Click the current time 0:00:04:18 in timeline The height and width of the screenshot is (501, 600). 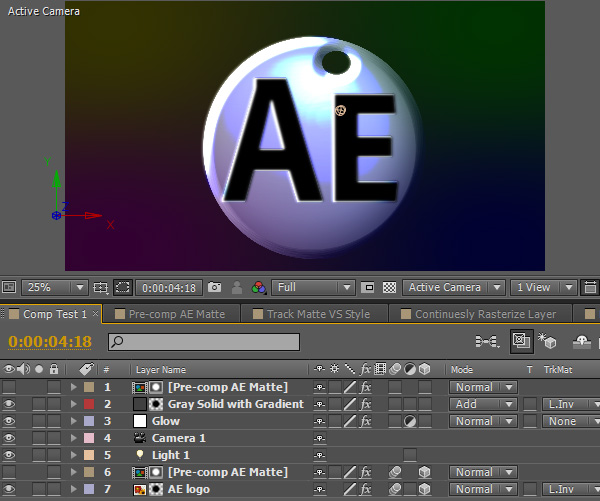tap(50, 342)
